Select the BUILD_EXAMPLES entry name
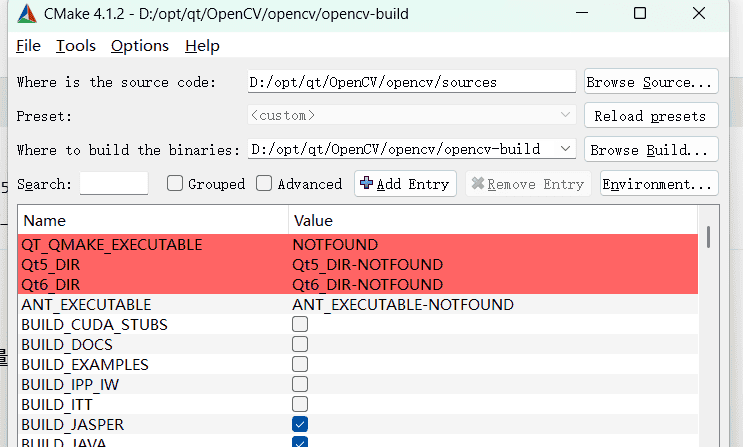This screenshot has width=743, height=447. coord(85,364)
